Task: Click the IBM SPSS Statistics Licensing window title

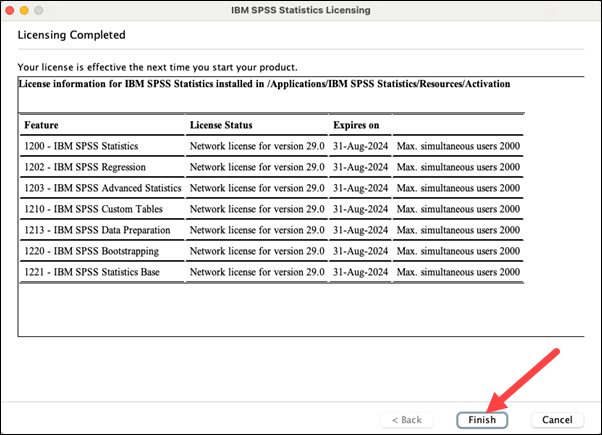Action: click(301, 10)
